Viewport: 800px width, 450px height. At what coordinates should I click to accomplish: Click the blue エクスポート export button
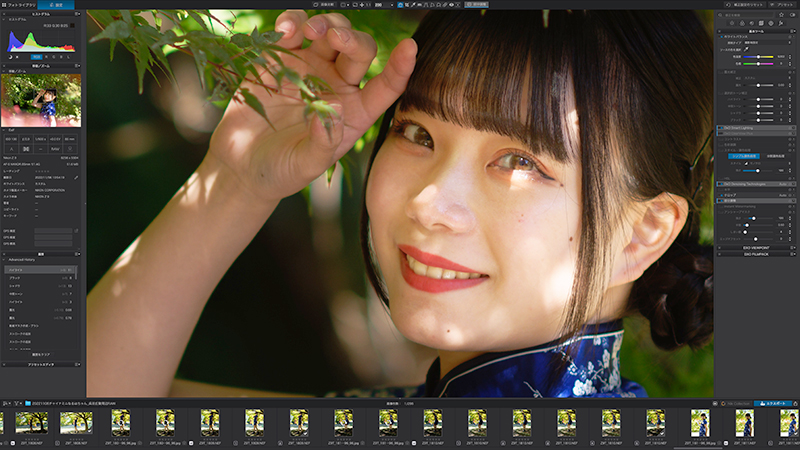pyautogui.click(x=773, y=403)
